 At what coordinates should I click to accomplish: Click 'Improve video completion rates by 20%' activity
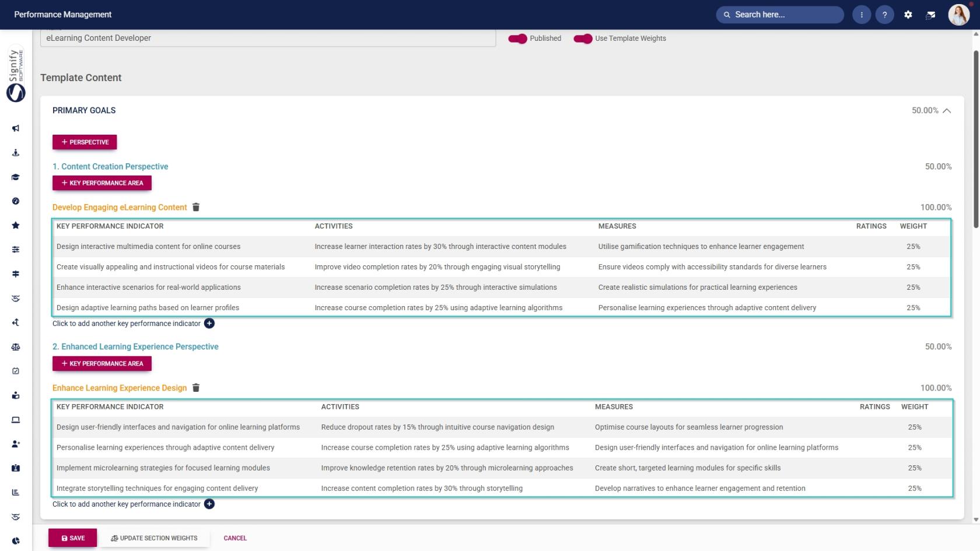[x=437, y=267]
